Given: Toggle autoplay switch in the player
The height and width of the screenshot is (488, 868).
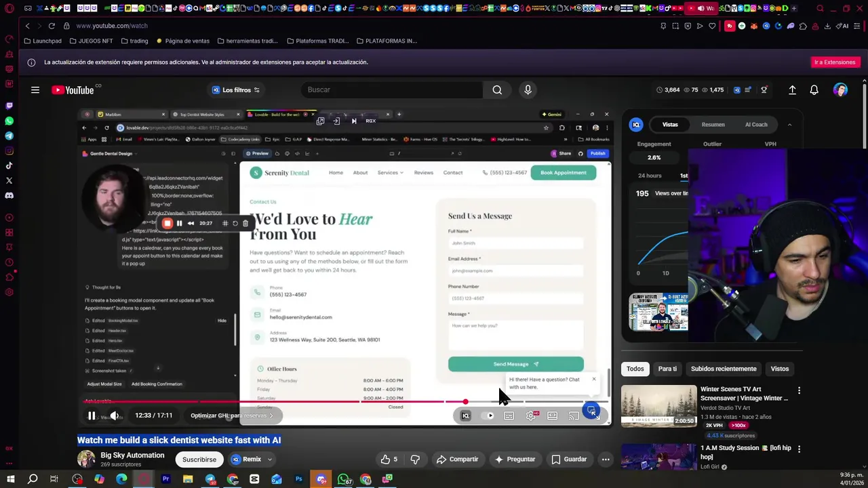Looking at the screenshot, I should [488, 415].
